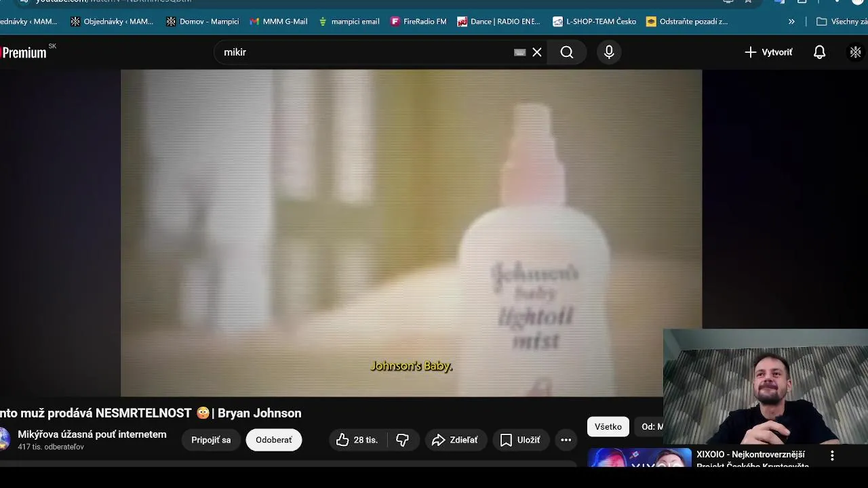Select the Od: M filter chip
The image size is (868, 488).
coord(650,426)
